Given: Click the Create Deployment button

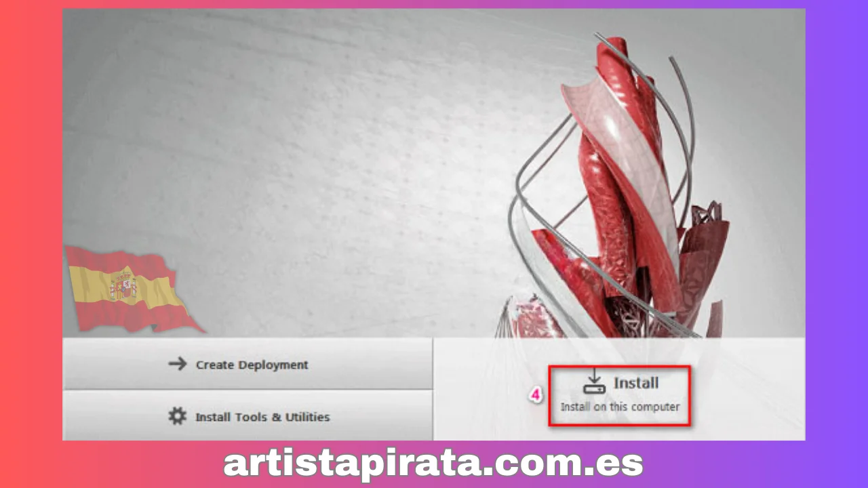Looking at the screenshot, I should [248, 364].
